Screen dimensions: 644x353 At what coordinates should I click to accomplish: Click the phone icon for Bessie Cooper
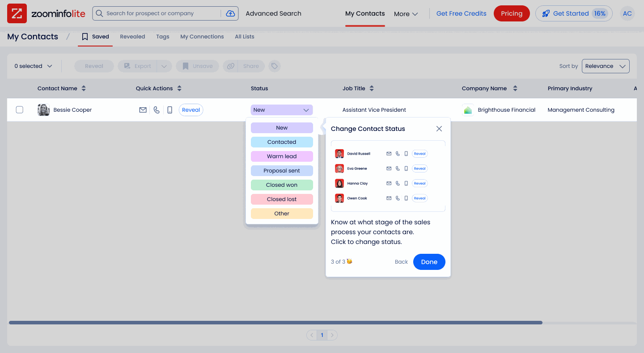[157, 110]
